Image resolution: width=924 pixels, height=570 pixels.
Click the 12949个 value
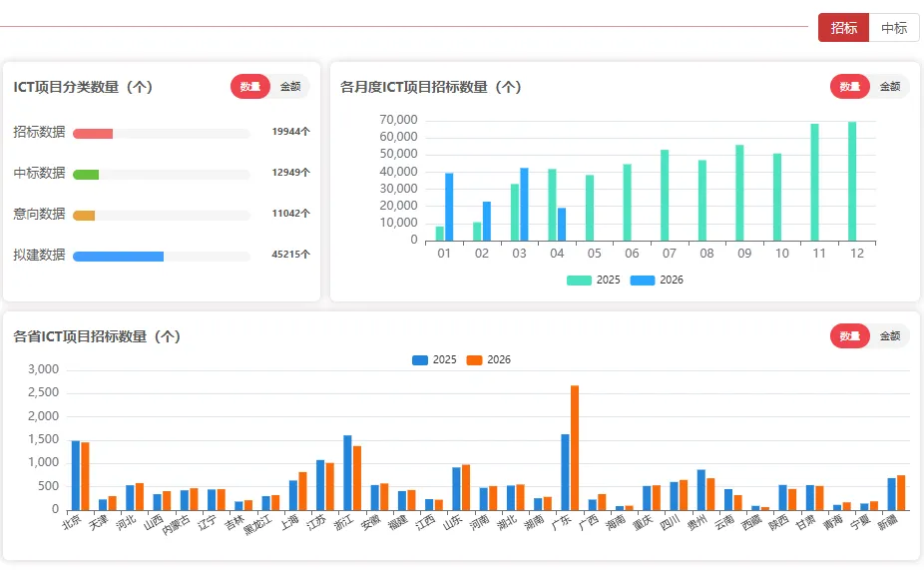click(290, 172)
